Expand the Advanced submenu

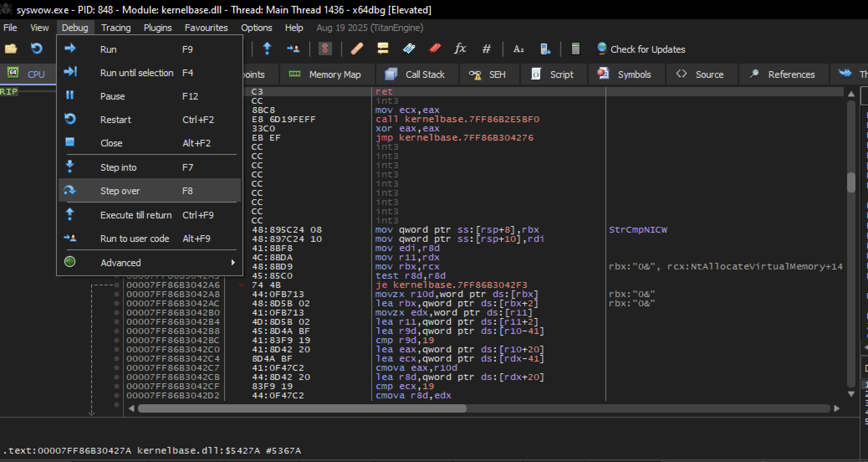(150, 263)
